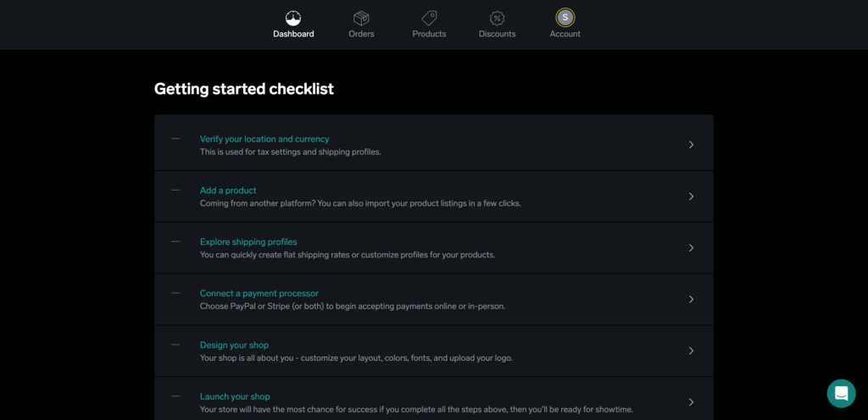868x420 pixels.
Task: Expand chevron on Explore shipping profiles row
Action: (x=691, y=247)
